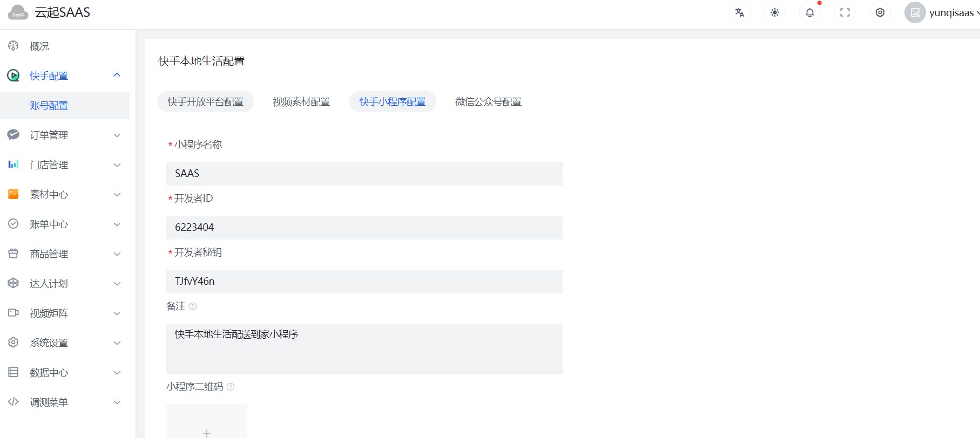This screenshot has height=438, width=980.
Task: Open the notification bell
Action: pyautogui.click(x=810, y=12)
